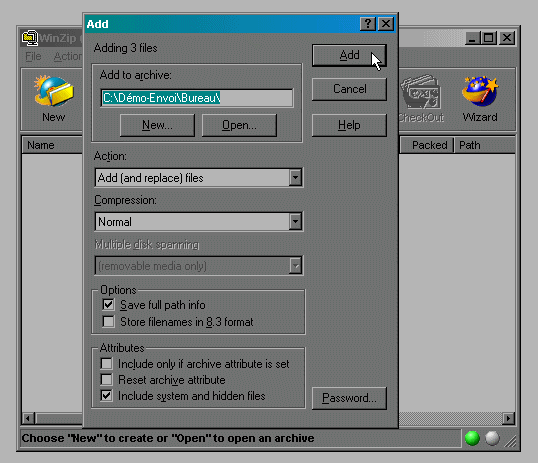This screenshot has height=463, width=538.
Task: Click the Path column header
Action: (x=485, y=145)
